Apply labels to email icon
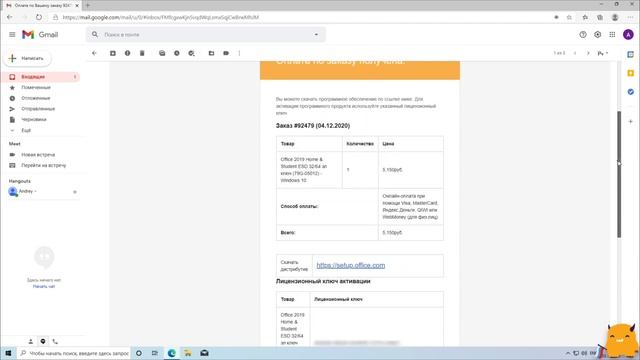The height and width of the screenshot is (360, 640). pos(226,53)
